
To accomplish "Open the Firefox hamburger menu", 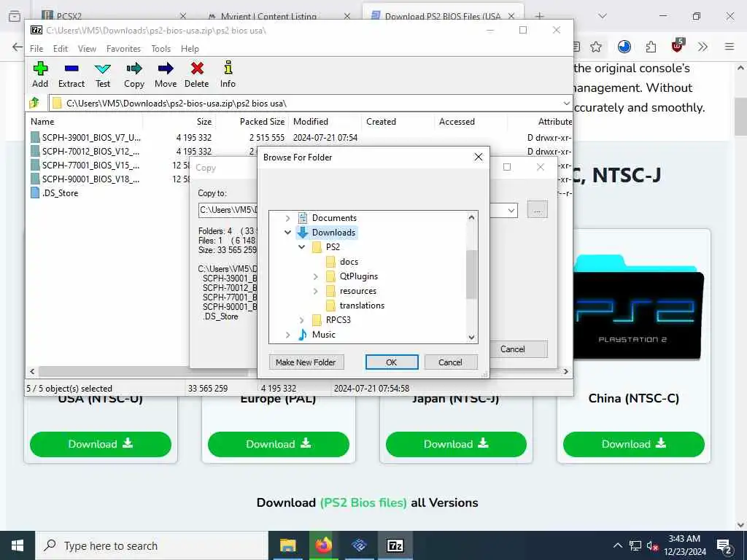I will pos(729,47).
